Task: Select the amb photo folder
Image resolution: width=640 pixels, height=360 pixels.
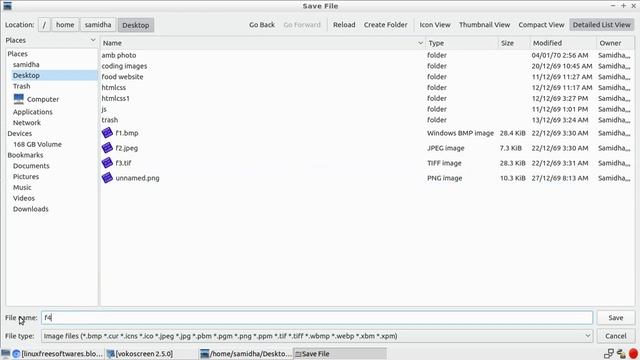Action: point(119,55)
